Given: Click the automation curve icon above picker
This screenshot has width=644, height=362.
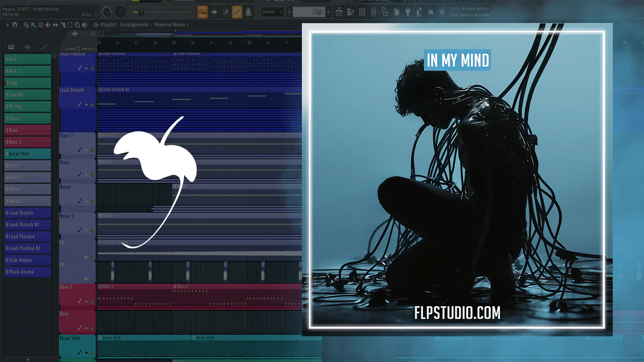Looking at the screenshot, I should (x=44, y=47).
